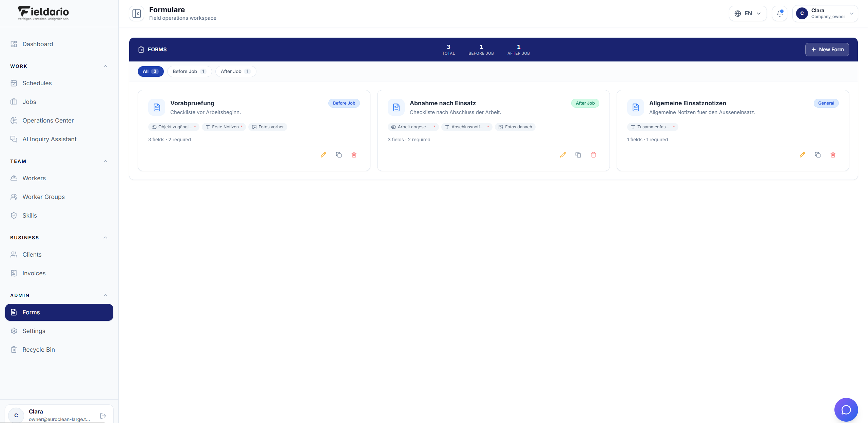Collapse the TEAM sidebar section
The width and height of the screenshot is (868, 423).
pos(105,161)
